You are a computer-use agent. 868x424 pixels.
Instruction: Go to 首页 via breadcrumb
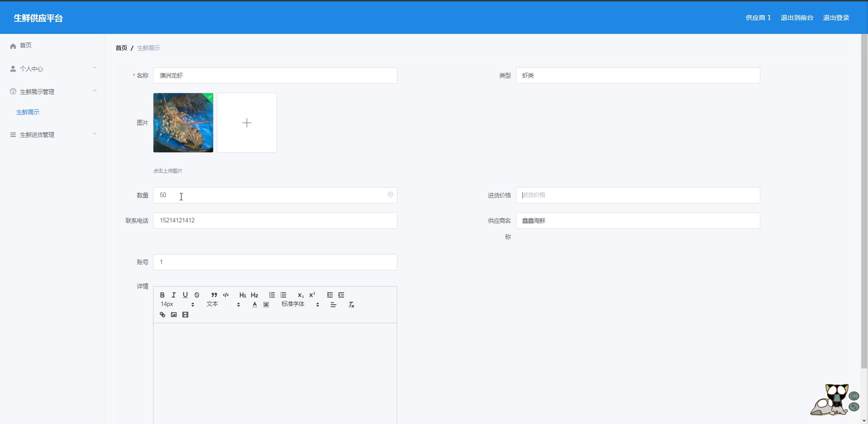click(121, 48)
